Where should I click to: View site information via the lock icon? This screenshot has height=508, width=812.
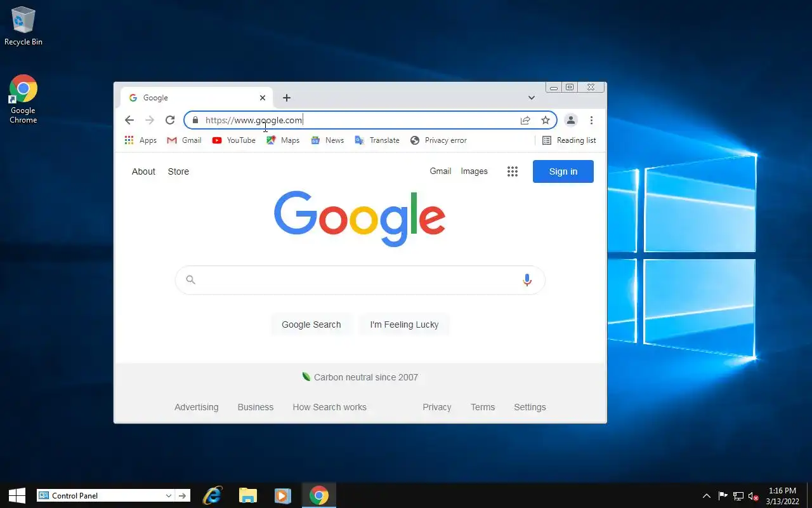[x=195, y=120]
